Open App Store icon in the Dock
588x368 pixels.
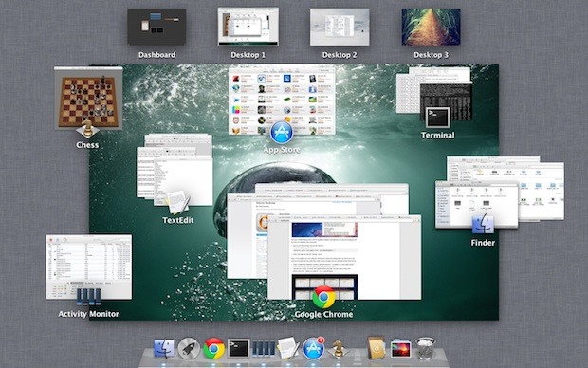pos(314,348)
